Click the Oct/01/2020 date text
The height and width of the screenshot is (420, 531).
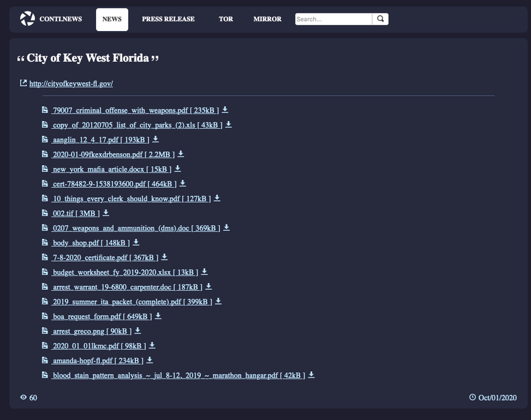[497, 397]
